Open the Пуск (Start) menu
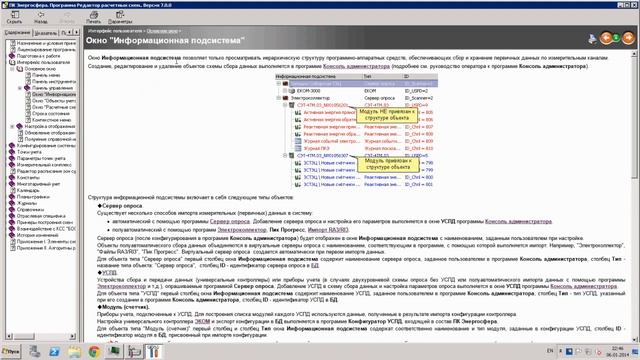 [x=10, y=351]
